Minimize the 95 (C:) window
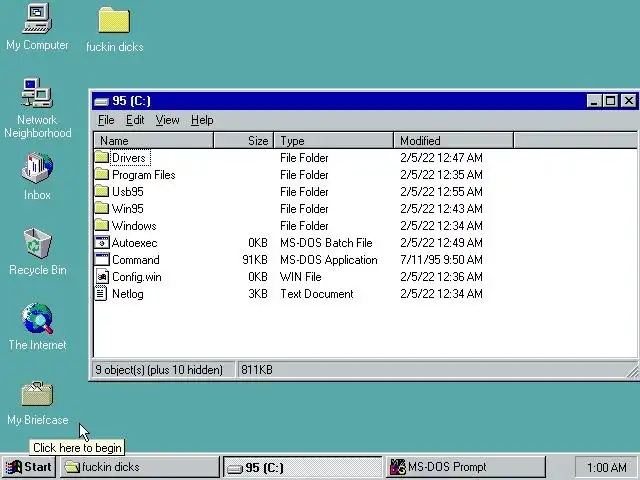Image resolution: width=640 pixels, height=480 pixels. [594, 101]
